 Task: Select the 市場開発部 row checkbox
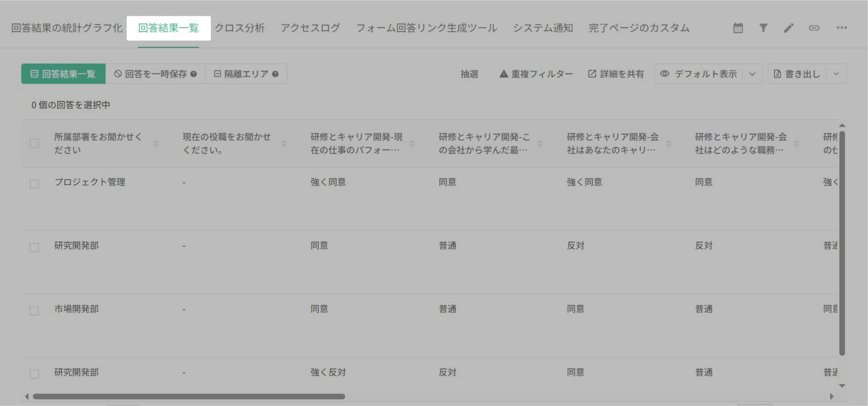click(x=34, y=311)
